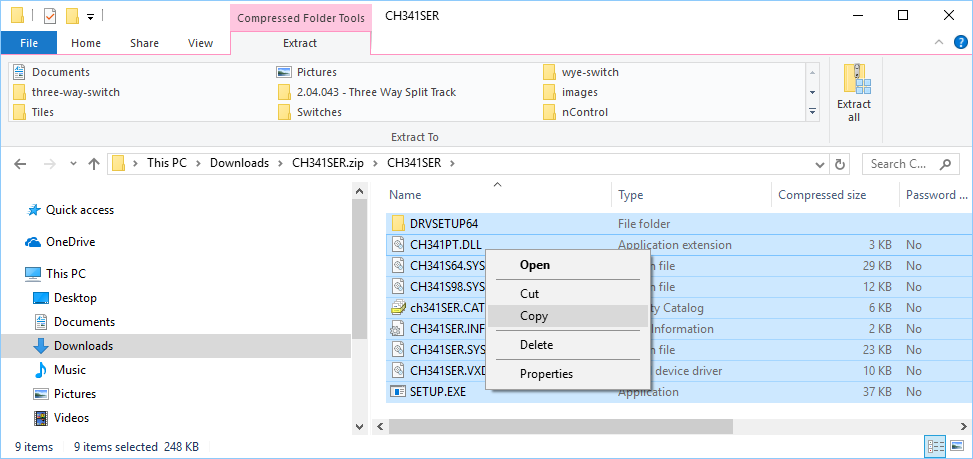Choose Documents as extract destination
This screenshot has height=459, width=973.
(x=52, y=72)
